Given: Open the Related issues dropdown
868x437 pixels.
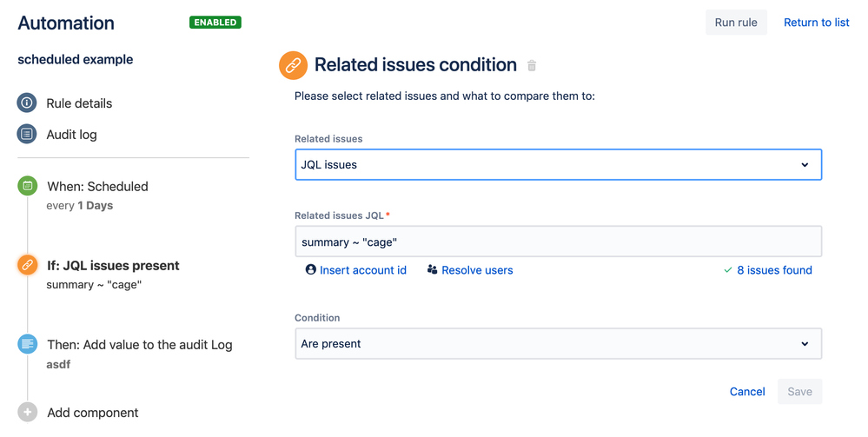Looking at the screenshot, I should click(558, 164).
